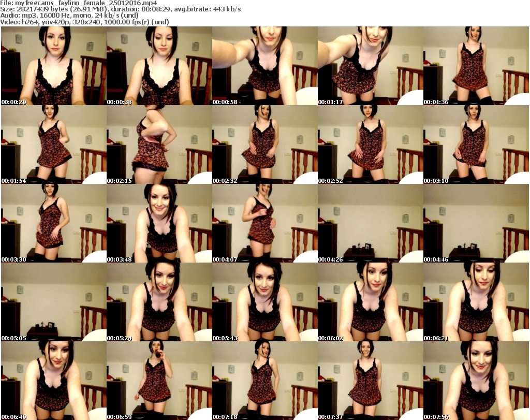Pick the last frame at 00:07:56
Viewport: 530px width, 420px height.
(476, 381)
